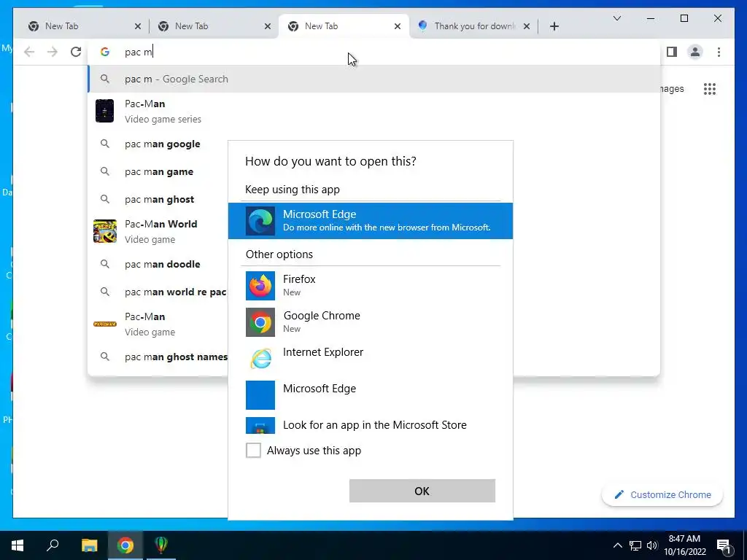Screen dimensions: 747x560
Task: Click the search icon beside pac man google
Action: pos(105,144)
